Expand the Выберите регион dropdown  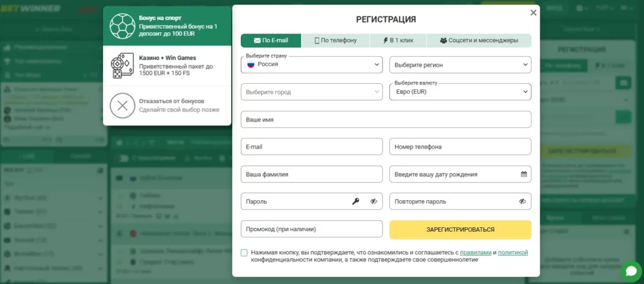[x=460, y=65]
